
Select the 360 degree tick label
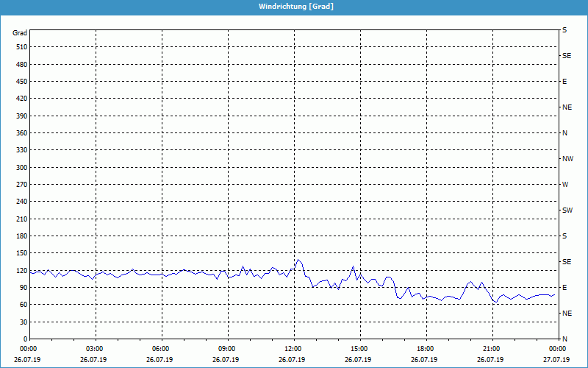pyautogui.click(x=21, y=133)
